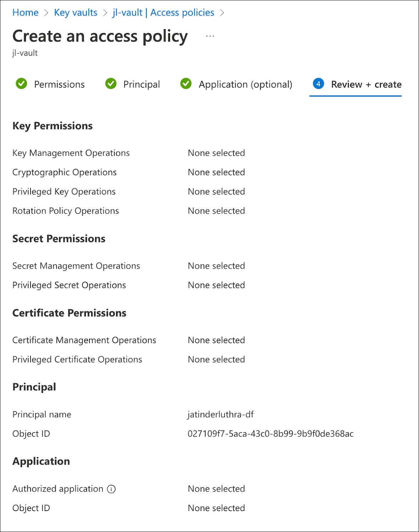Image resolution: width=419 pixels, height=532 pixels.
Task: Go to the Home breadcrumb link
Action: 25,12
